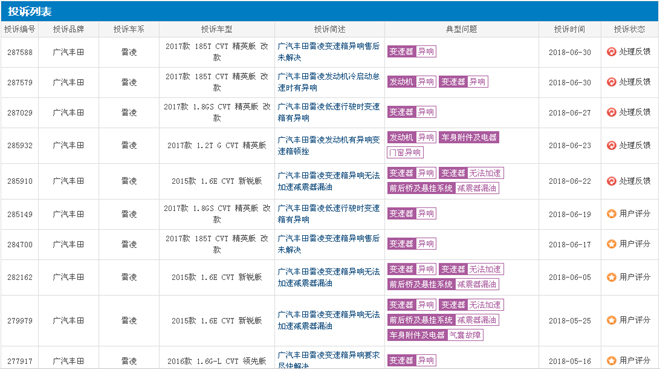Click the 发动机 异响 tag in row 287579
This screenshot has height=370, width=660.
(x=411, y=82)
